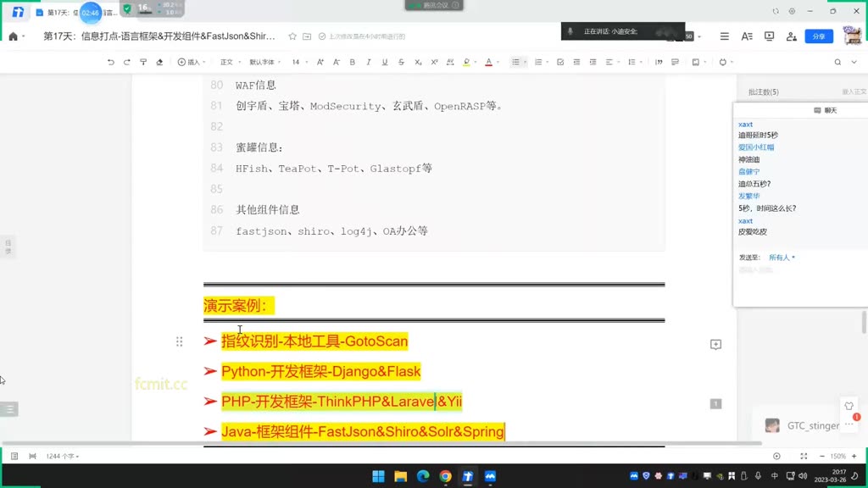Screen dimensions: 868x488
Task: Toggle bulleted list
Action: 515,62
